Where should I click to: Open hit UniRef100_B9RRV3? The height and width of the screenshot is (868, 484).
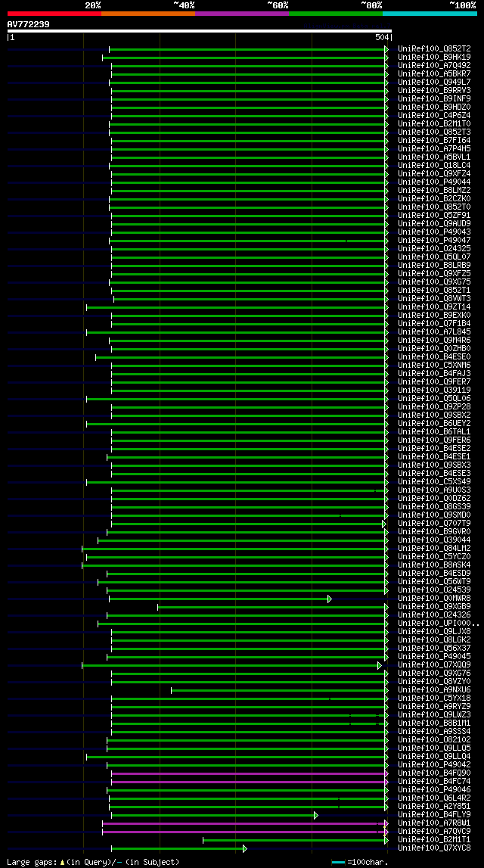tap(434, 90)
